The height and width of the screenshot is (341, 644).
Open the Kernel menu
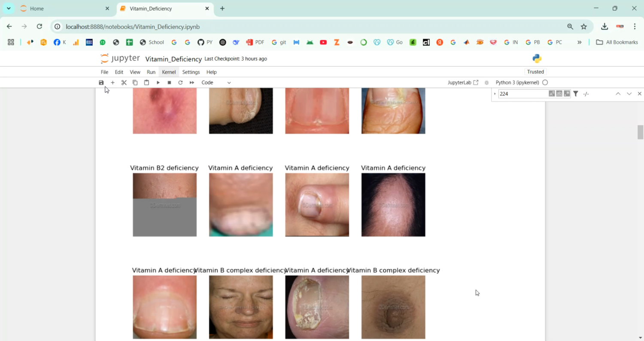click(168, 72)
